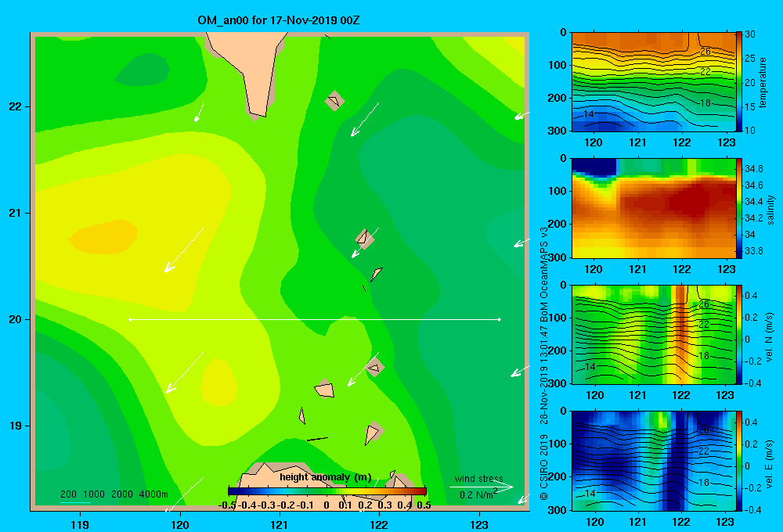
Task: Click the "height anomaly (m)" label
Action: click(x=326, y=477)
